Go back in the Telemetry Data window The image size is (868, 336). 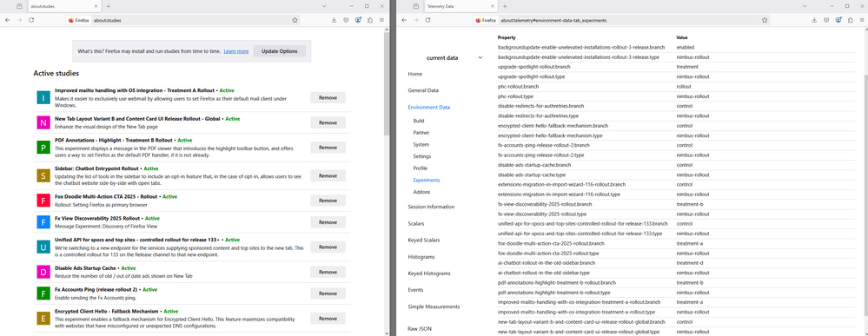(x=403, y=20)
